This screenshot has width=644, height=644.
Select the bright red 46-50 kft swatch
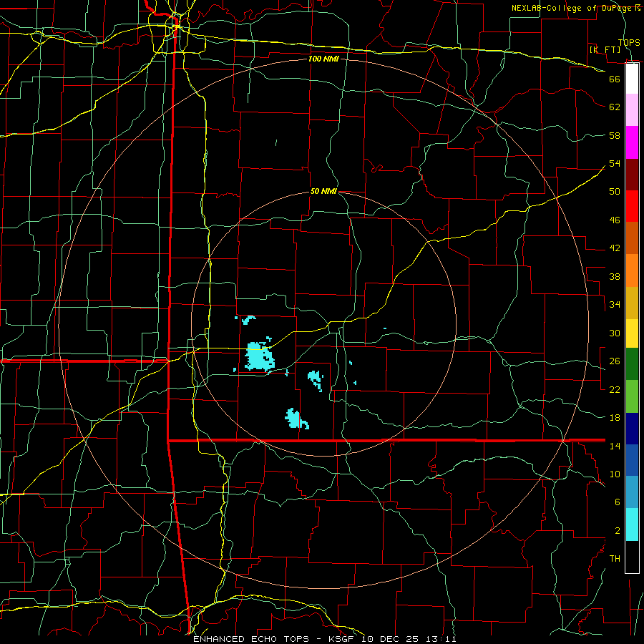click(x=632, y=206)
